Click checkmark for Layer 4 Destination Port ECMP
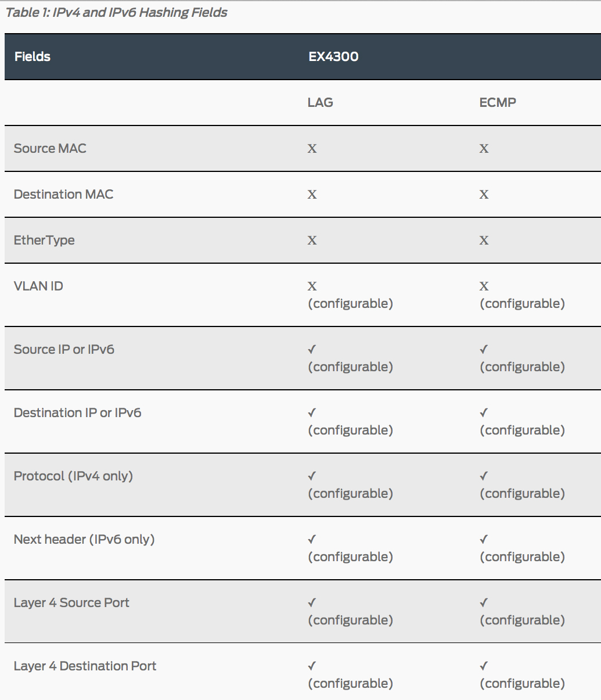601x700 pixels. 484,666
